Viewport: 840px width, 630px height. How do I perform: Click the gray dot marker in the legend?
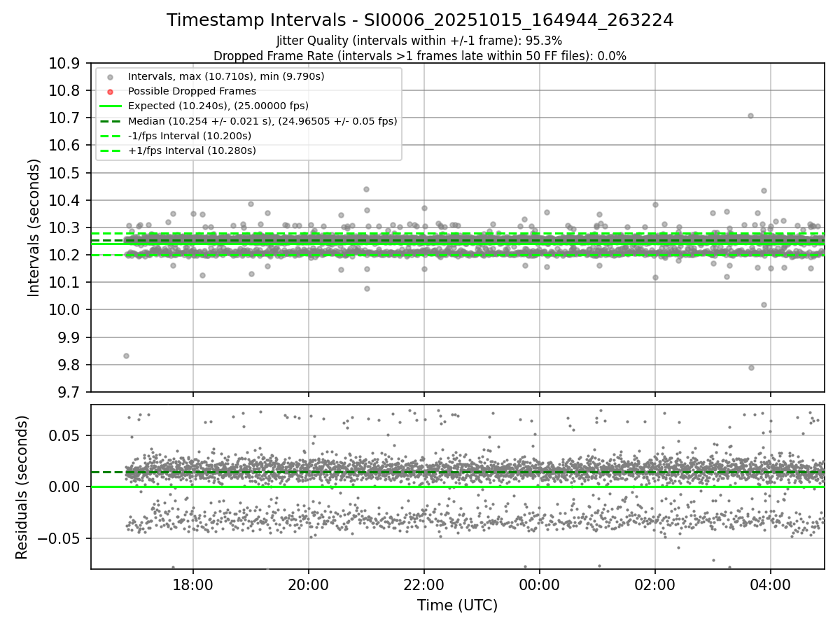[111, 76]
